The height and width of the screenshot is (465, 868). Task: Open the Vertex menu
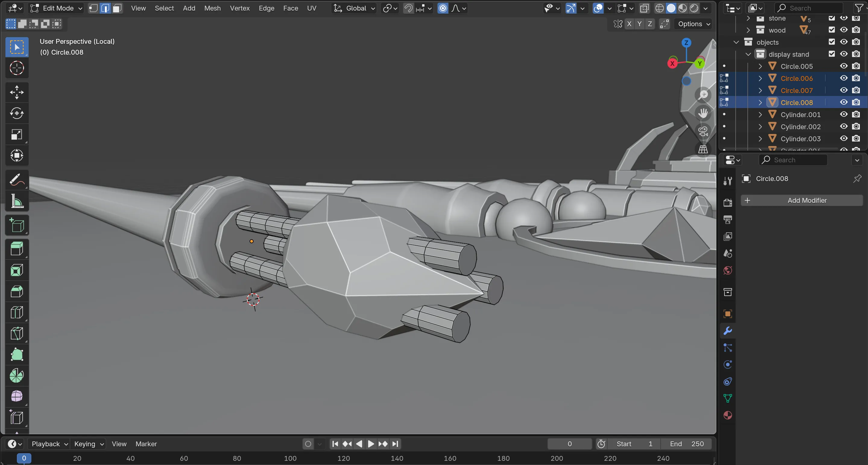click(240, 8)
